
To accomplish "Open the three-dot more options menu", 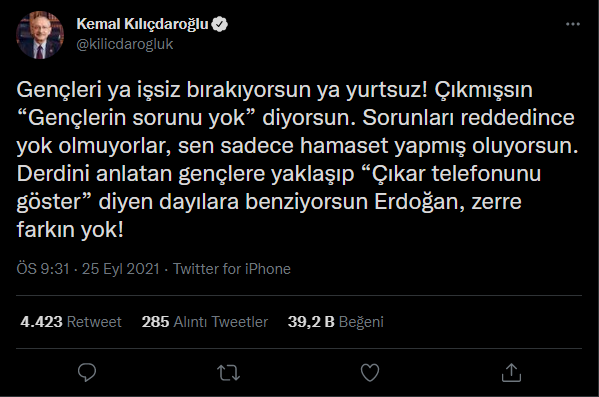I will [x=573, y=24].
